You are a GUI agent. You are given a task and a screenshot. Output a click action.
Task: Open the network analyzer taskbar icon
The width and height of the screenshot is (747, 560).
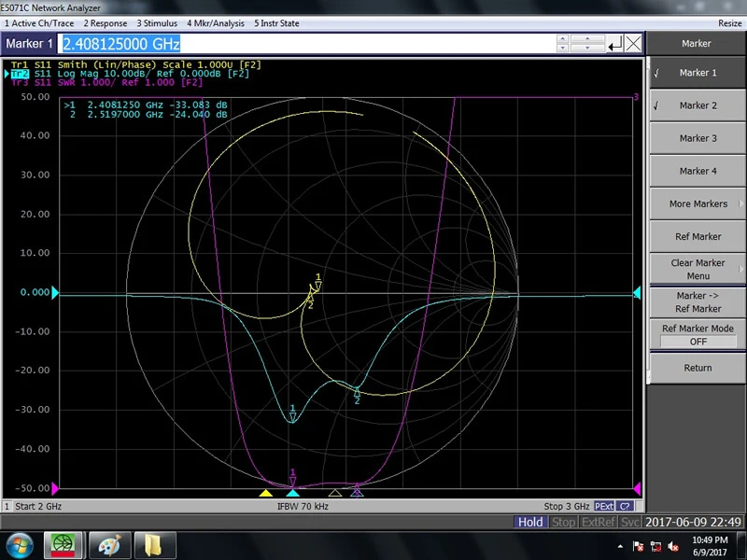point(63,545)
